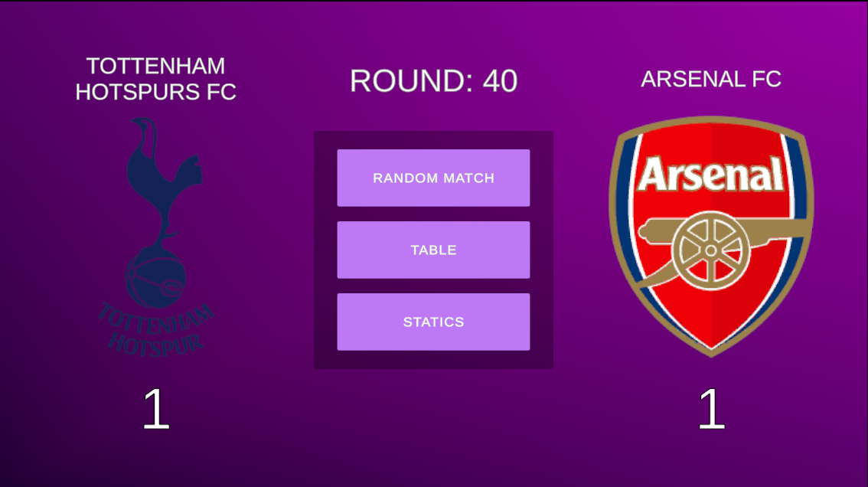This screenshot has width=868, height=487.
Task: Open the Statics screen
Action: click(x=433, y=322)
